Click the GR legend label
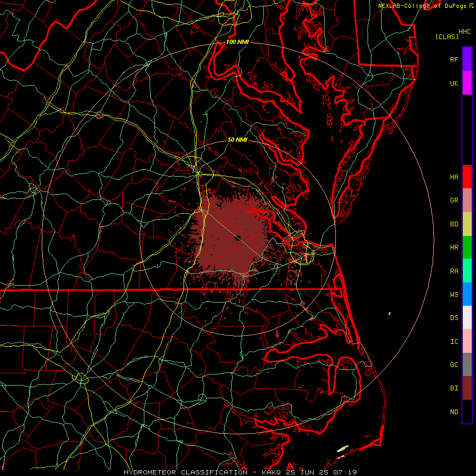The image size is (476, 476). [454, 200]
